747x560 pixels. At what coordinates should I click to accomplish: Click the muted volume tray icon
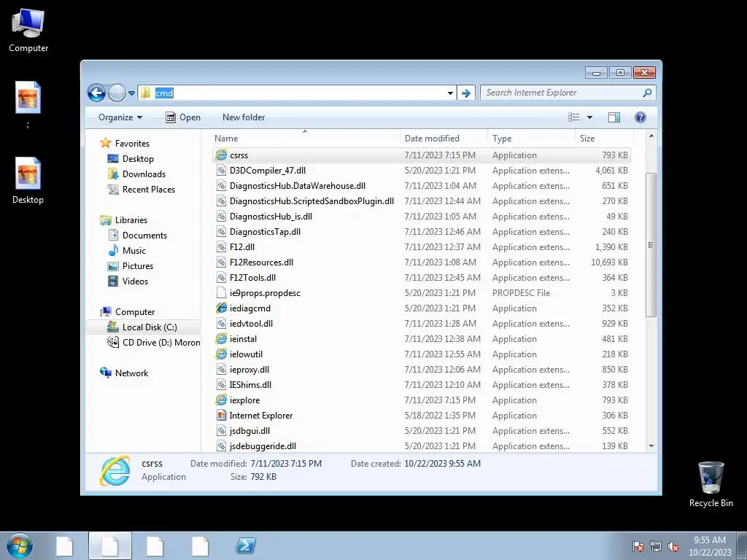(x=673, y=547)
